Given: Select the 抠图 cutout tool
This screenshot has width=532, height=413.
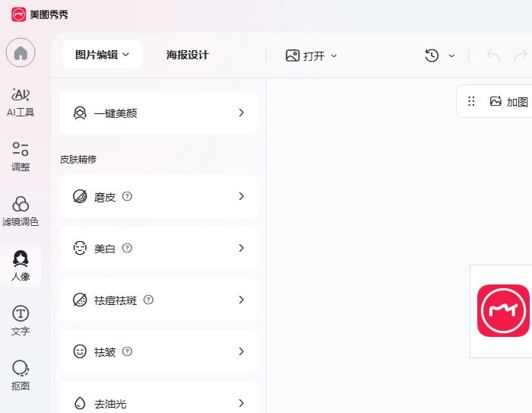Looking at the screenshot, I should tap(21, 375).
